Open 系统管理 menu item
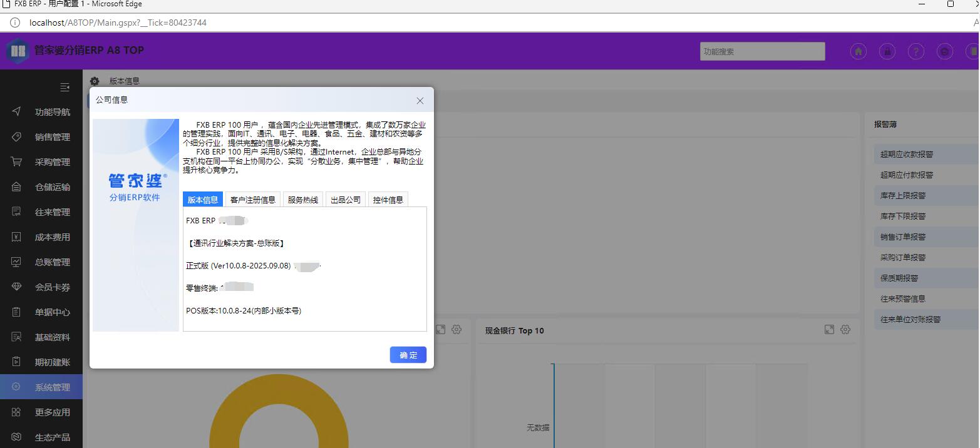This screenshot has width=980, height=448. pos(41,387)
